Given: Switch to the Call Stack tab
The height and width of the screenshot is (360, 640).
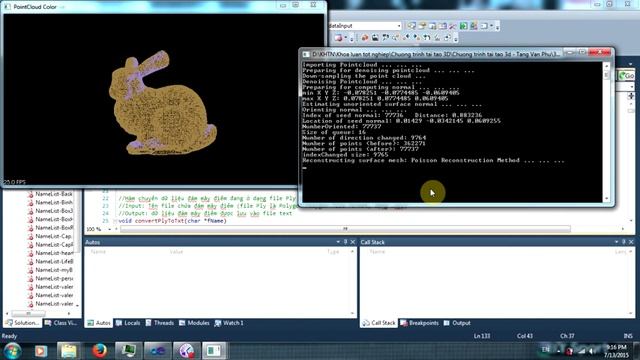Looking at the screenshot, I should tap(379, 323).
